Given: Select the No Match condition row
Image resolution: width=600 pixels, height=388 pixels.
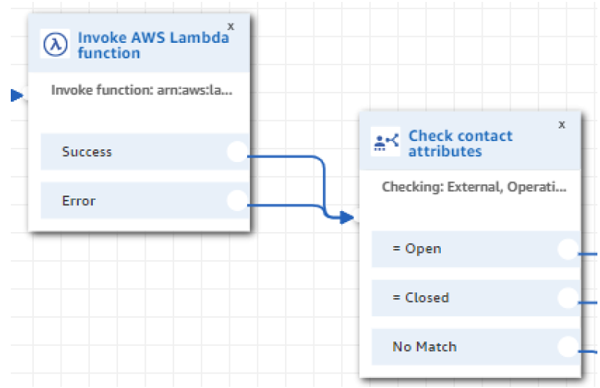Looking at the screenshot, I should pos(476,347).
